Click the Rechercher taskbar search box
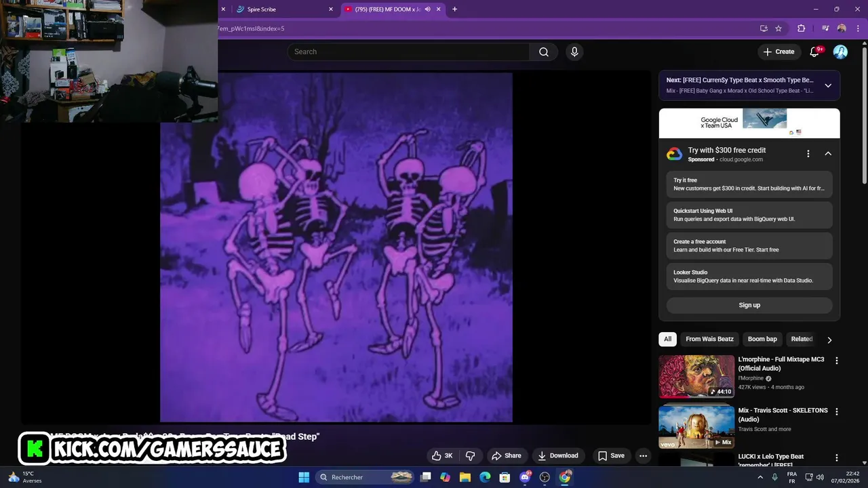868x488 pixels. pos(366,477)
